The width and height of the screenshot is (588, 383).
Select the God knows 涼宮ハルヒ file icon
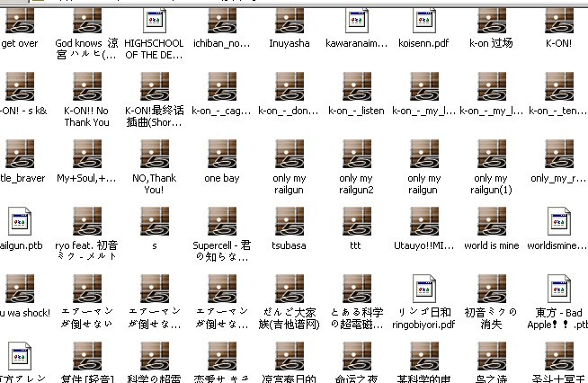click(87, 21)
